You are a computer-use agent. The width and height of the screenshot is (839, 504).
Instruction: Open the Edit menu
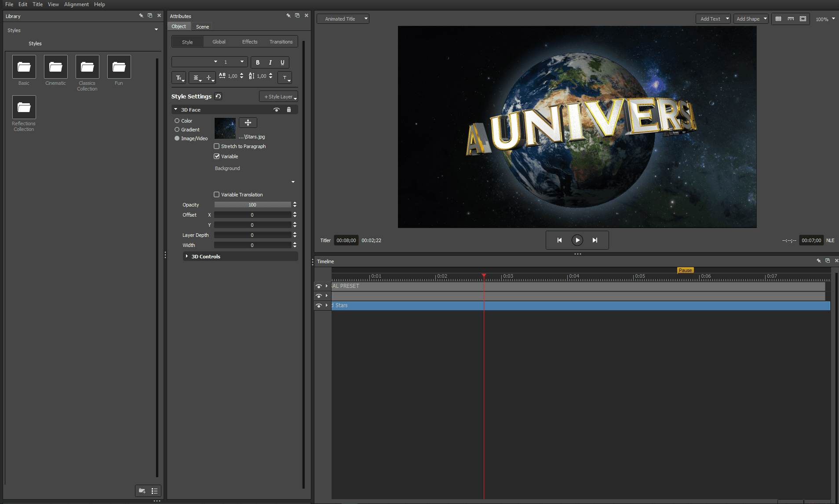coord(23,4)
